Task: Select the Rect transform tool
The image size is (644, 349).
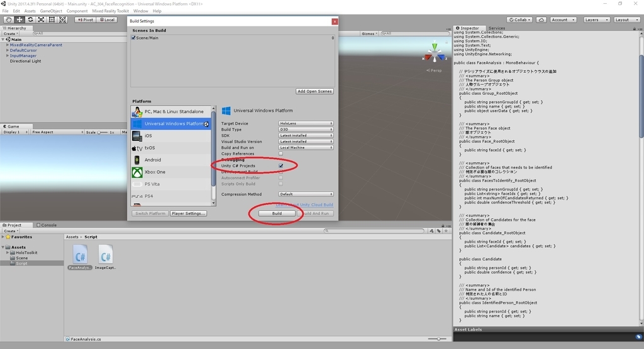Action: click(52, 19)
